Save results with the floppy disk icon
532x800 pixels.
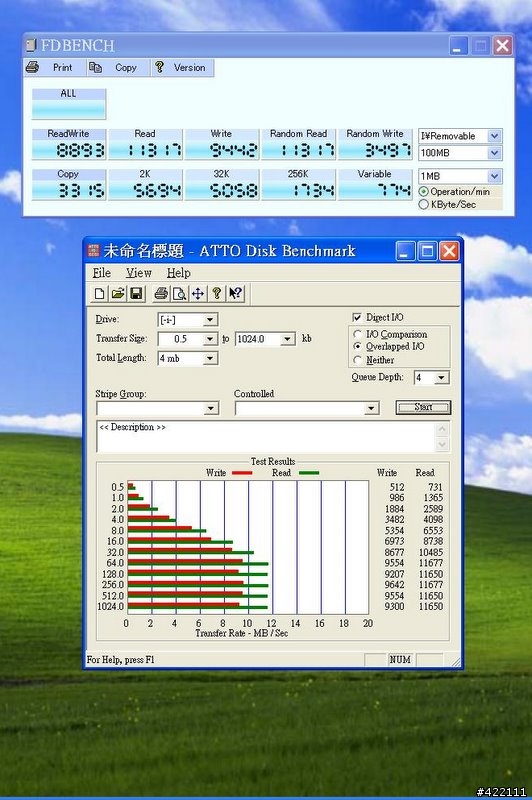pyautogui.click(x=136, y=293)
